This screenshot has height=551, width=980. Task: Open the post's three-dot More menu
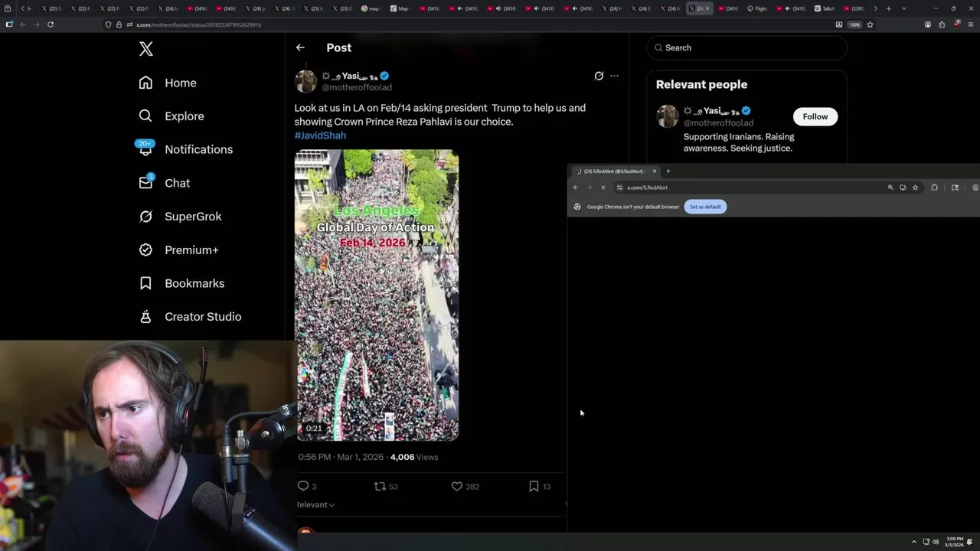[x=614, y=76]
